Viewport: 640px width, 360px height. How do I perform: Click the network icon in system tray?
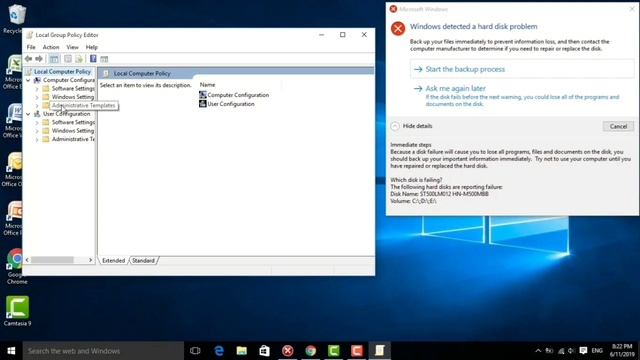coord(561,351)
